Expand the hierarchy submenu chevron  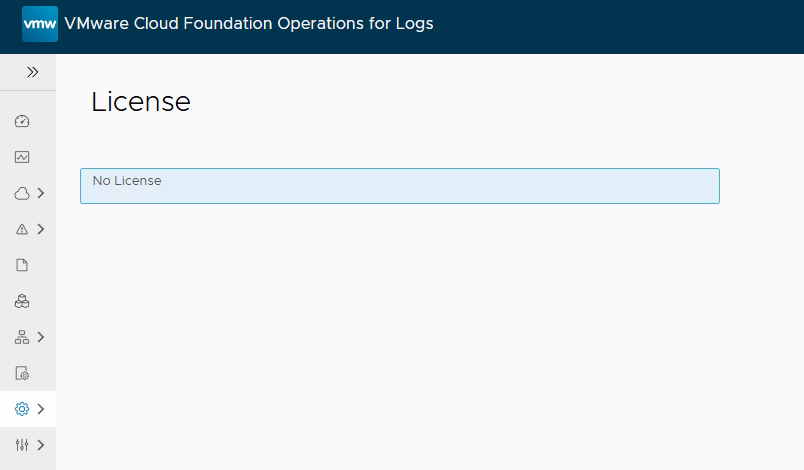(x=41, y=337)
